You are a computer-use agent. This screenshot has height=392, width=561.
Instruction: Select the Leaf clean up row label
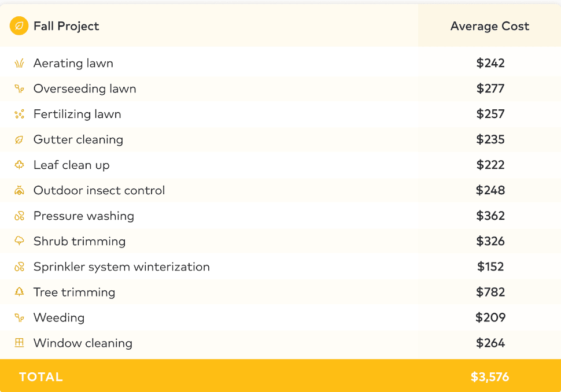[72, 165]
